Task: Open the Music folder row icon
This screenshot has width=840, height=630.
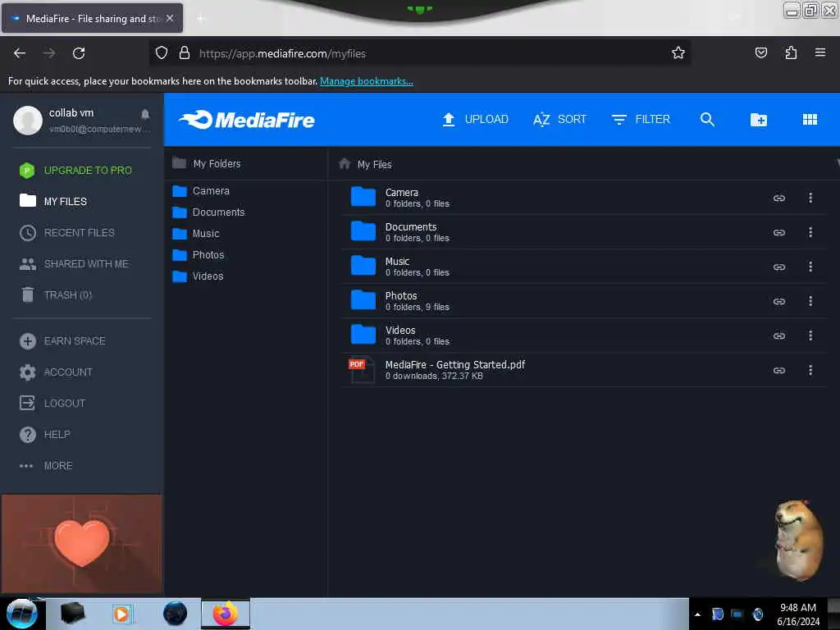Action: coord(363,265)
